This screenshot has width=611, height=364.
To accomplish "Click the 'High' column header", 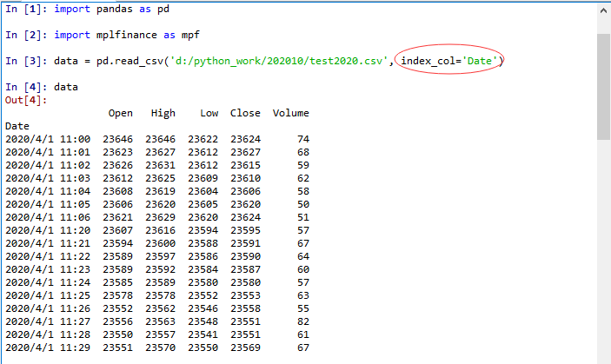I will click(x=163, y=113).
